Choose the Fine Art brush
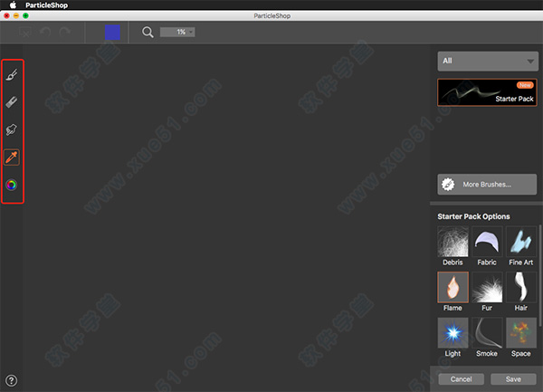Image resolution: width=543 pixels, height=392 pixels. pyautogui.click(x=521, y=246)
